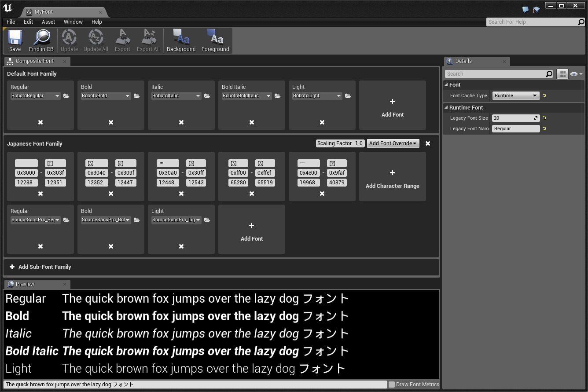Viewport: 588px width, 392px height.
Task: Open Font Cache Type dropdown
Action: [515, 95]
